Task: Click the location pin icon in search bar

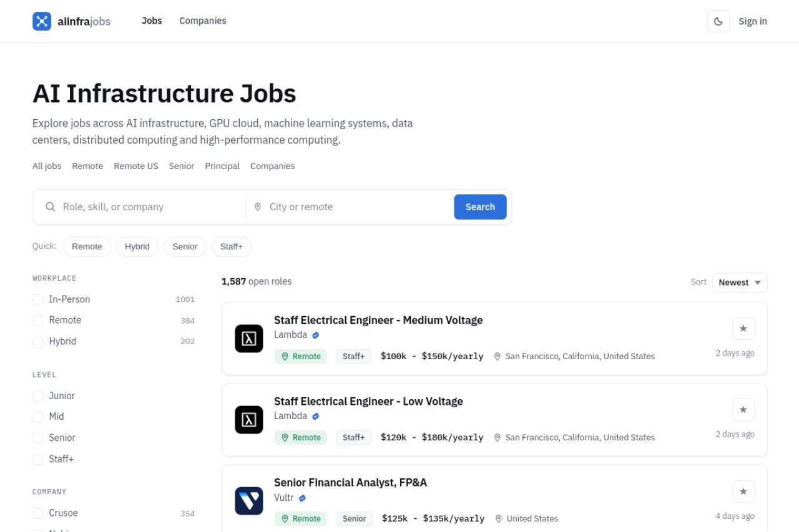Action: point(258,206)
